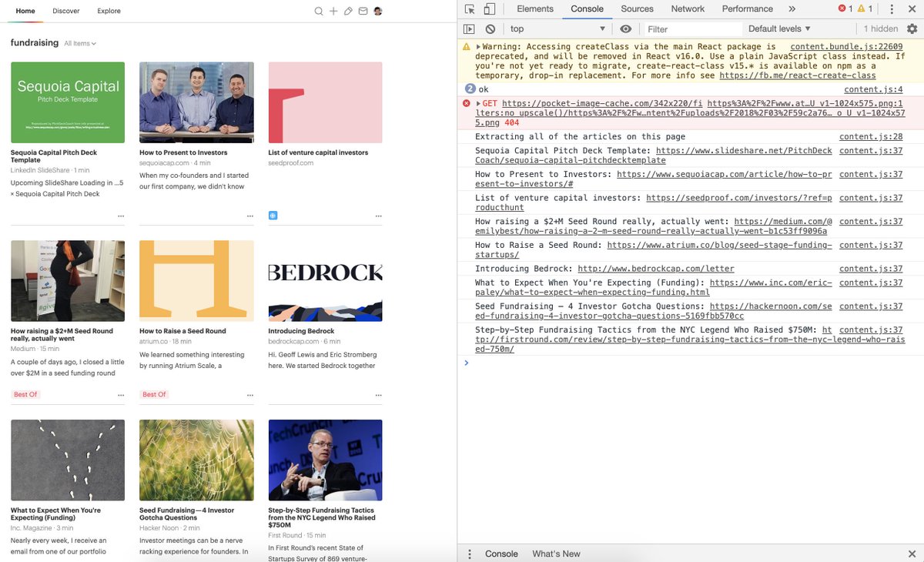Open the user profile avatar
The width and height of the screenshot is (924, 562).
378,12
